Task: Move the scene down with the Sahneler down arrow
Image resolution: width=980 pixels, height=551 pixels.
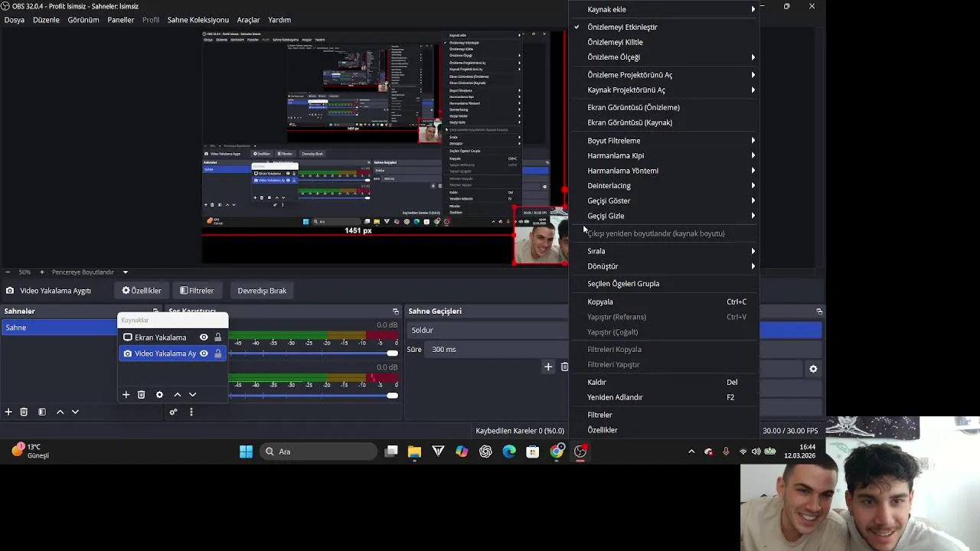Action: click(75, 412)
